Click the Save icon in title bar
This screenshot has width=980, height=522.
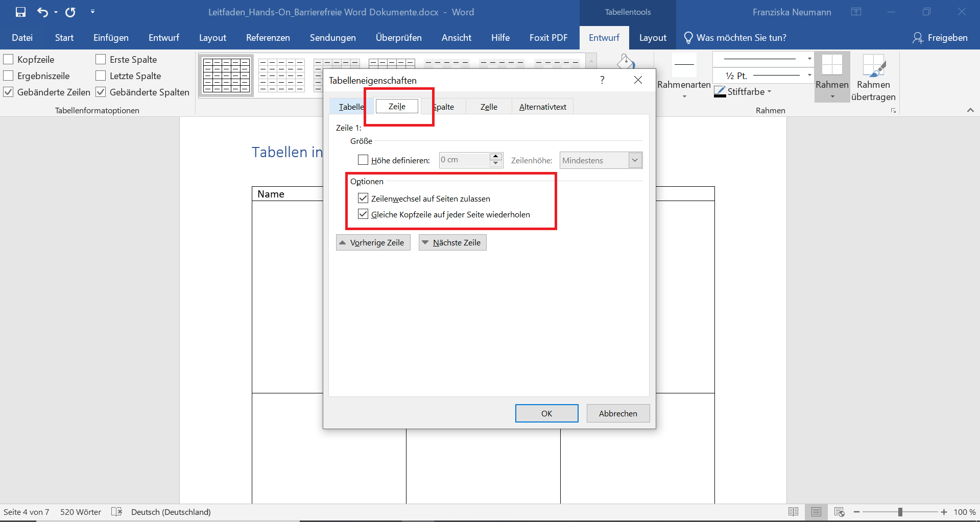click(20, 12)
